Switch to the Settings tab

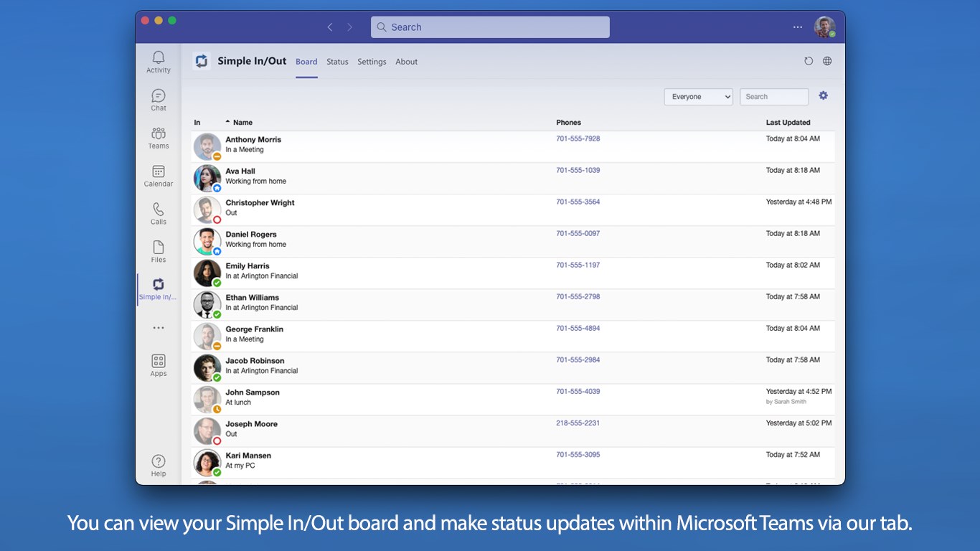(372, 62)
